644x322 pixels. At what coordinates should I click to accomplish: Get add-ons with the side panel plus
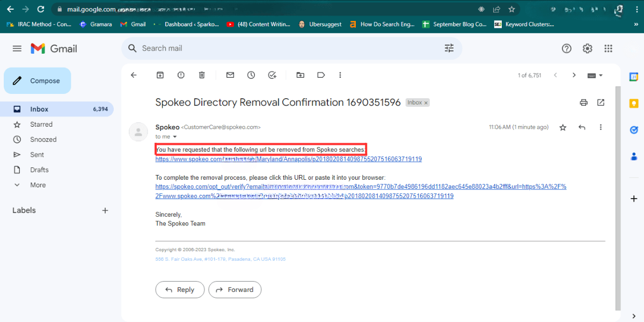pos(634,199)
